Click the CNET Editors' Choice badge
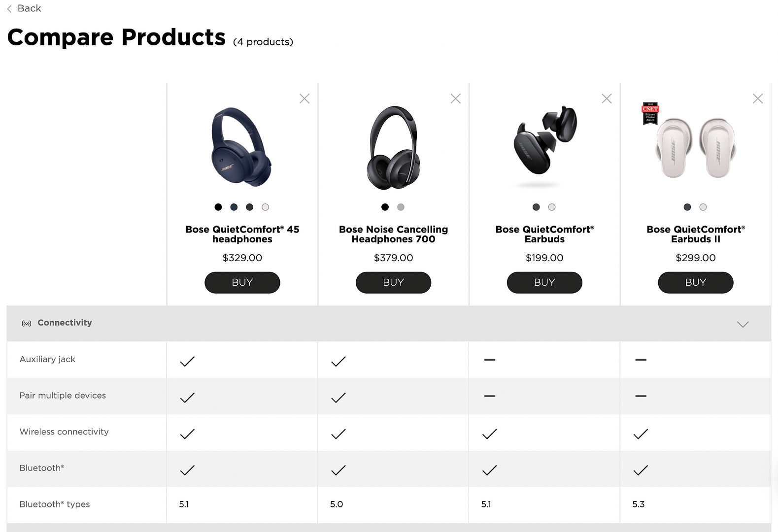The height and width of the screenshot is (532, 778). tap(650, 113)
